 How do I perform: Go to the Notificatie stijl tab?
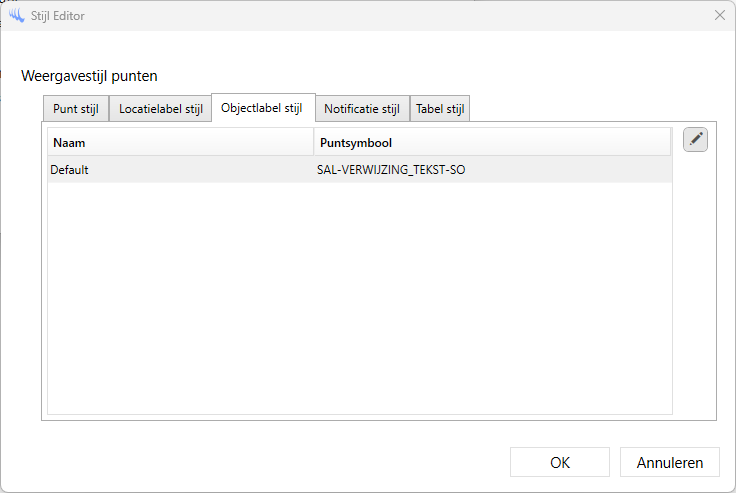(x=362, y=109)
